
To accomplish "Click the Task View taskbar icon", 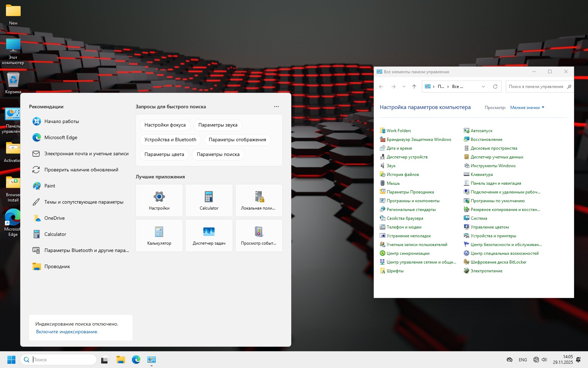I will 105,360.
